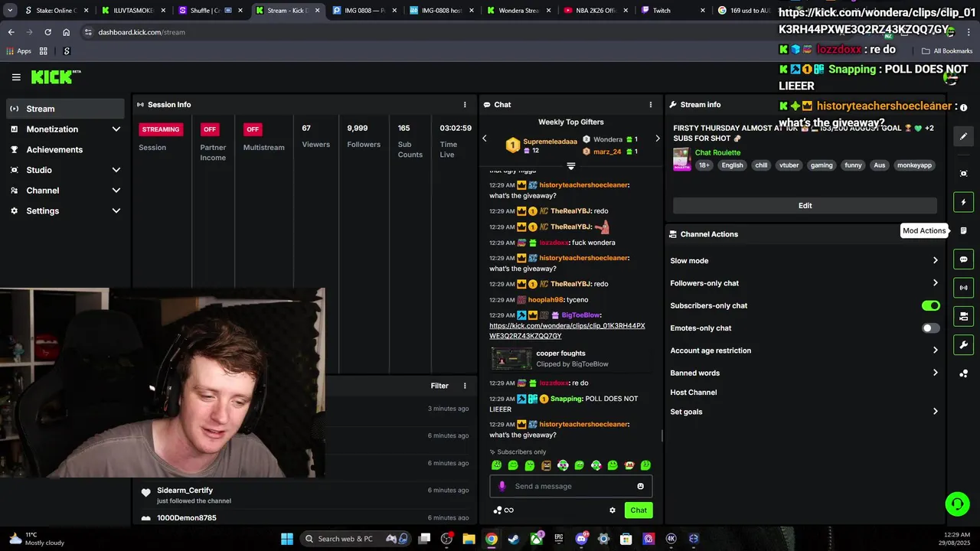Click the monkeyapp stream tag
Viewport: 980px width, 551px height.
pos(914,165)
